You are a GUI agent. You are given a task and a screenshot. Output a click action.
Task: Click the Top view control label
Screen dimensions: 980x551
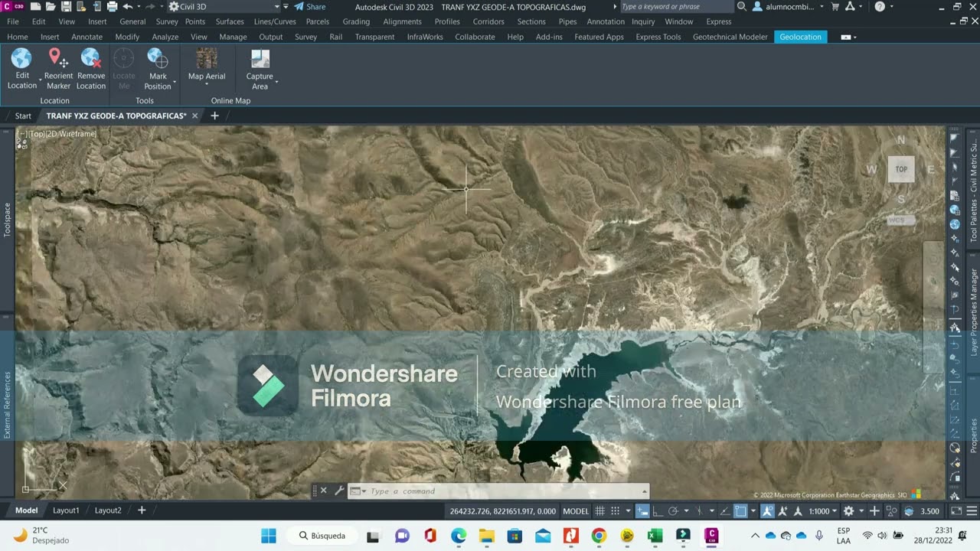coord(38,134)
